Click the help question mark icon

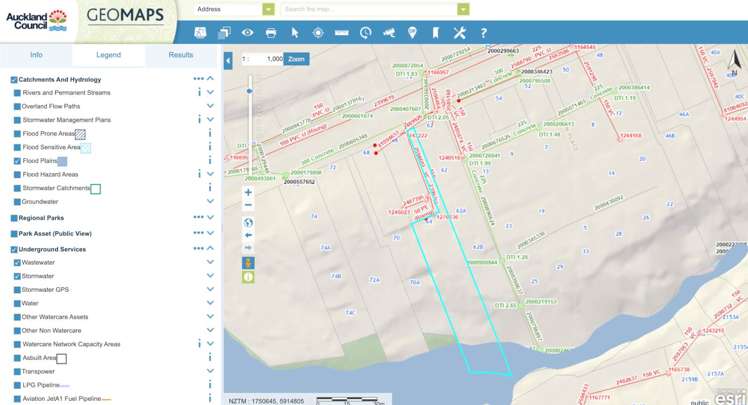click(x=484, y=33)
